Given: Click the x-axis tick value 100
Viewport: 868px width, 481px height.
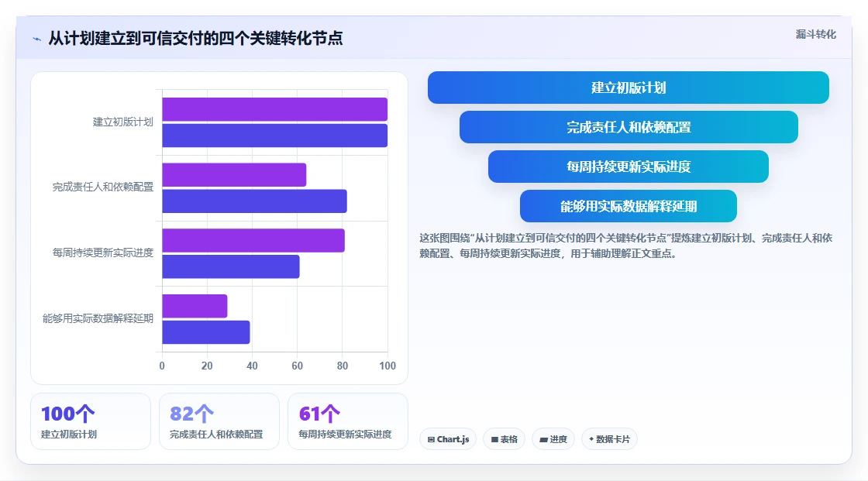Looking at the screenshot, I should click(x=387, y=366).
